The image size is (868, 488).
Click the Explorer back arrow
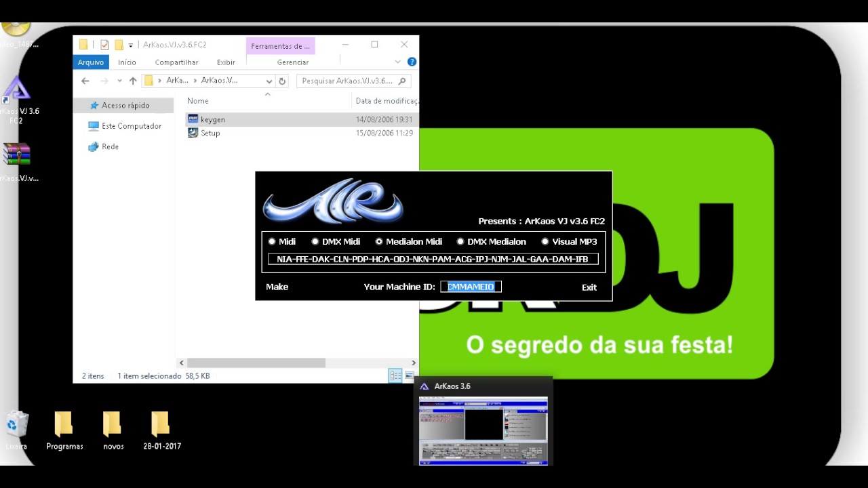click(x=85, y=81)
